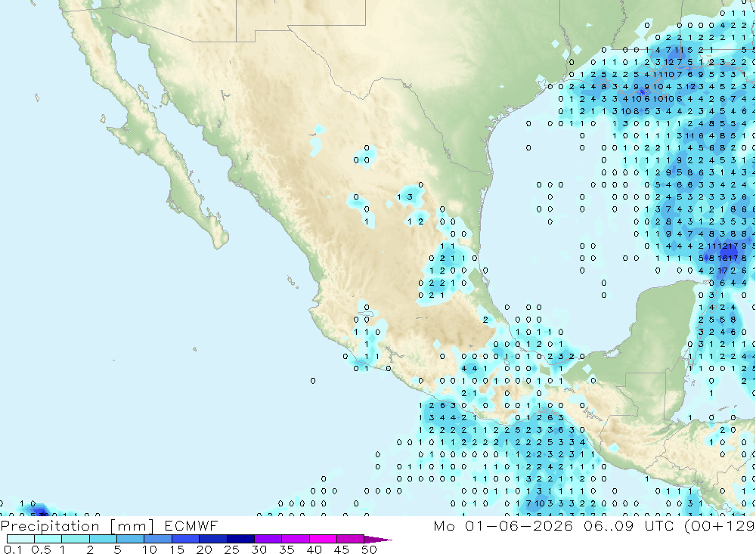Viewport: 756px width, 554px height.
Task: Click the legend scale label '15'
Action: 177,549
